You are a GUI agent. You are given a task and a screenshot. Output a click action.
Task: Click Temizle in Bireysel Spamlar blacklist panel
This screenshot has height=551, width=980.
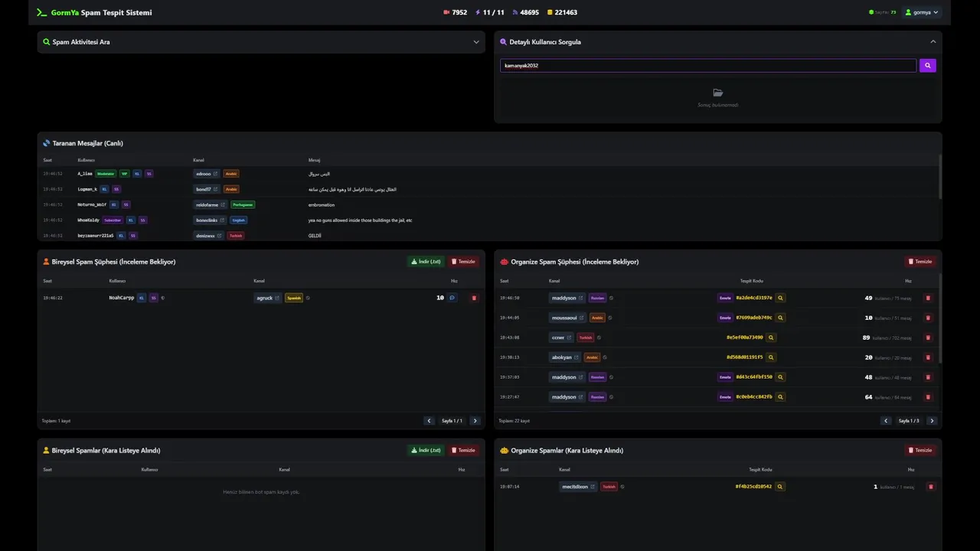[x=463, y=450]
